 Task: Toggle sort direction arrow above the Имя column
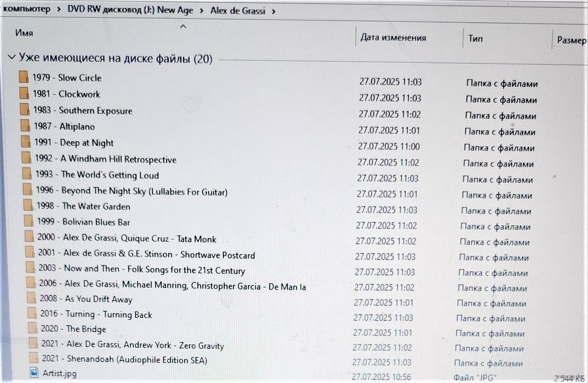pos(183,26)
